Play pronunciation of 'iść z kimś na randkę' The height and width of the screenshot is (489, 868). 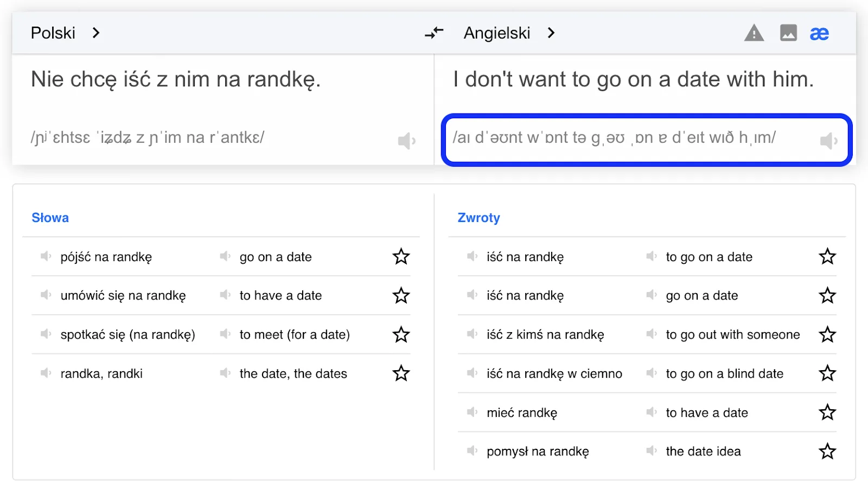[x=472, y=334]
